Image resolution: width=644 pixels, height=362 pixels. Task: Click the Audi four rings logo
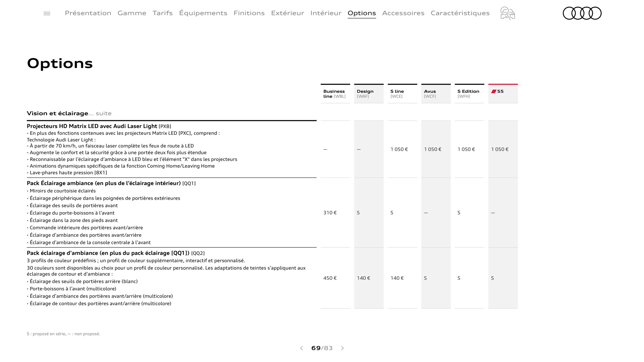[582, 13]
